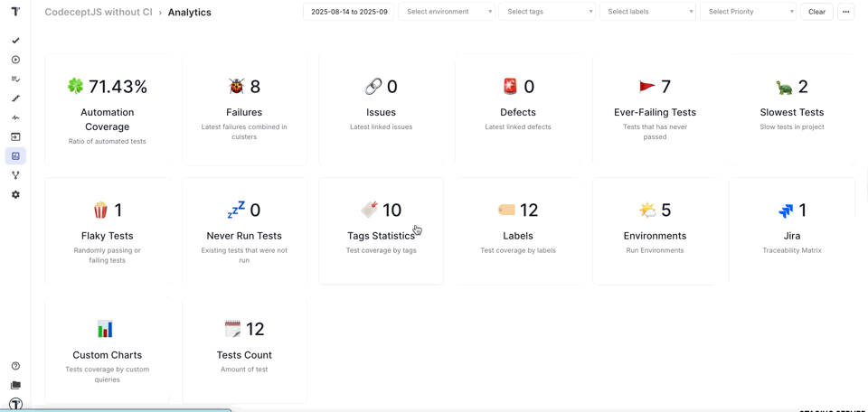Open the three-dots more options menu
868x412 pixels.
pos(845,12)
